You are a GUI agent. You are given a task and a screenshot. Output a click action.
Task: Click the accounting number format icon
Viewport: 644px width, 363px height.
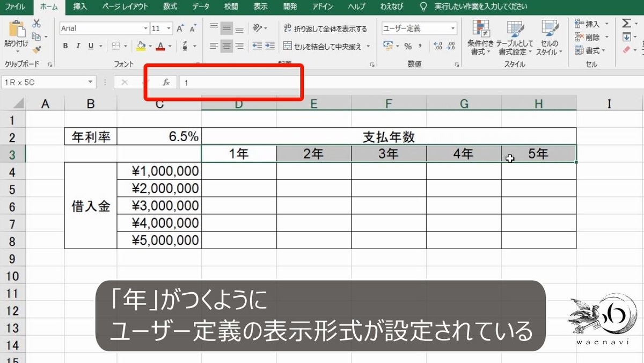pos(388,46)
